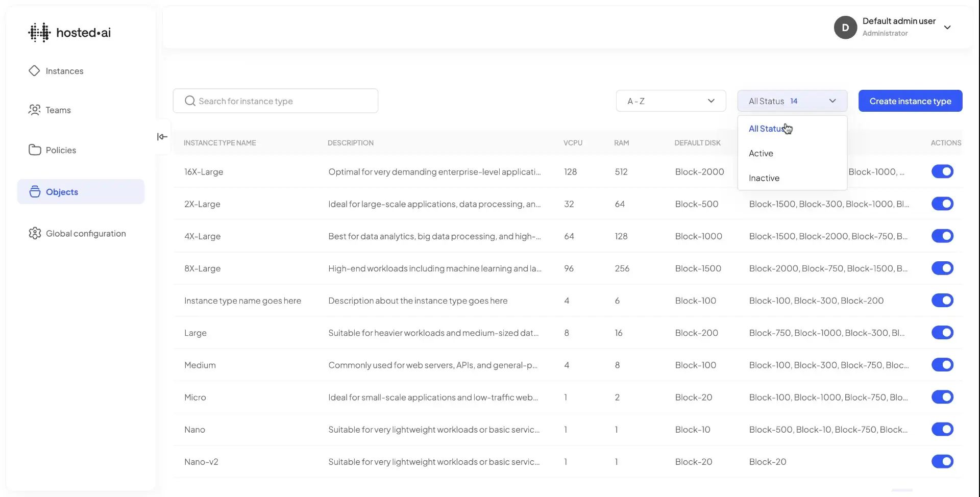Disable the 16X-Large instance type toggle
The width and height of the screenshot is (980, 497).
click(x=942, y=171)
